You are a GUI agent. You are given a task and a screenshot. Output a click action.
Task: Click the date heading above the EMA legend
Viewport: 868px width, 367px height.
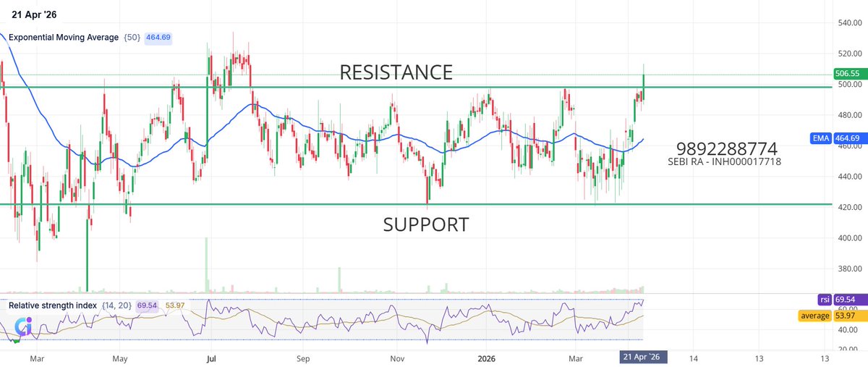(x=34, y=13)
